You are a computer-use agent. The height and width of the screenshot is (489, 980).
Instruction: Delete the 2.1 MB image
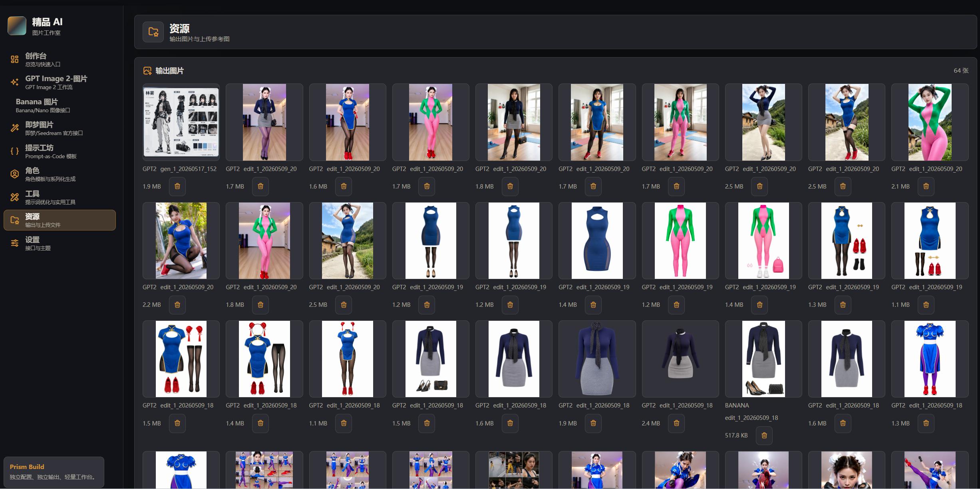point(926,186)
